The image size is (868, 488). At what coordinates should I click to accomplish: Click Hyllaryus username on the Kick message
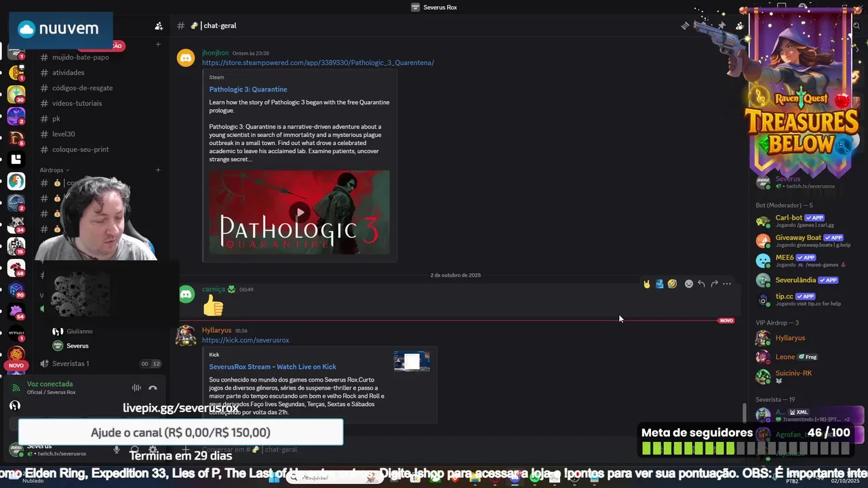216,330
